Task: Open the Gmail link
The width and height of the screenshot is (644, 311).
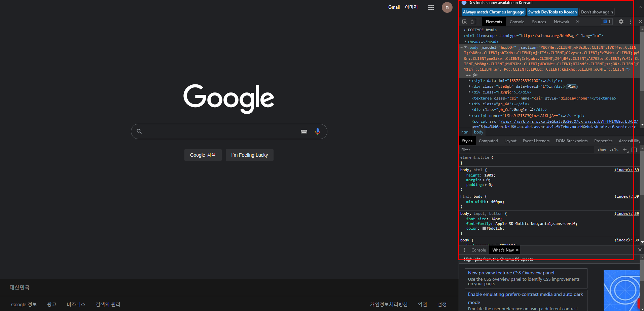Action: 394,7
